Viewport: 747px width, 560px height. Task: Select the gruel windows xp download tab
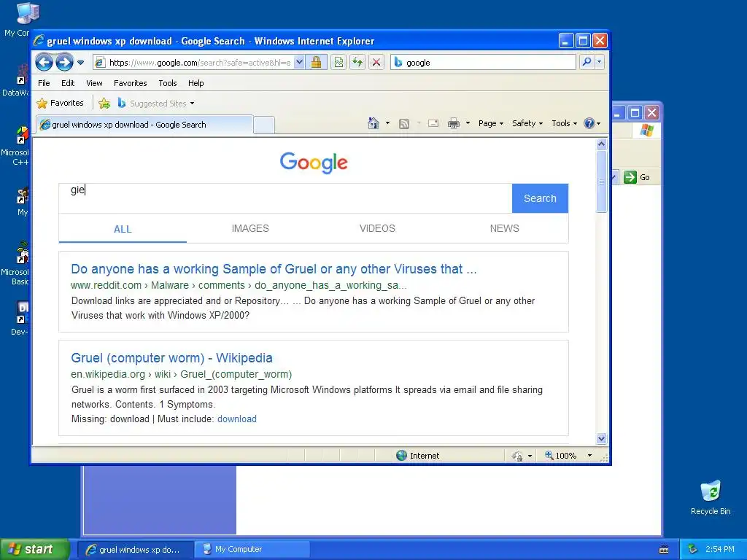pos(144,125)
